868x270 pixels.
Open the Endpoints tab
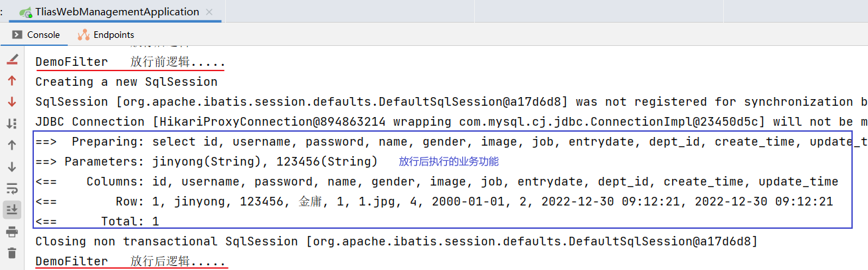click(106, 35)
